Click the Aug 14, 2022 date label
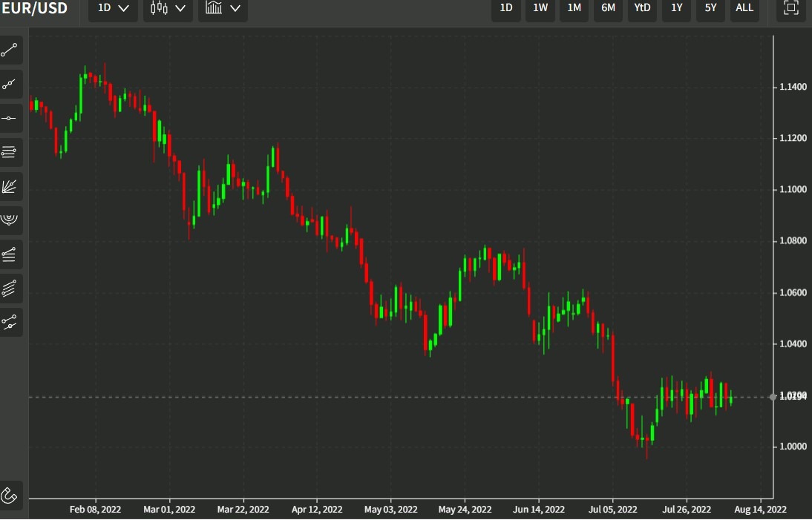This screenshot has width=812, height=520. click(x=760, y=510)
